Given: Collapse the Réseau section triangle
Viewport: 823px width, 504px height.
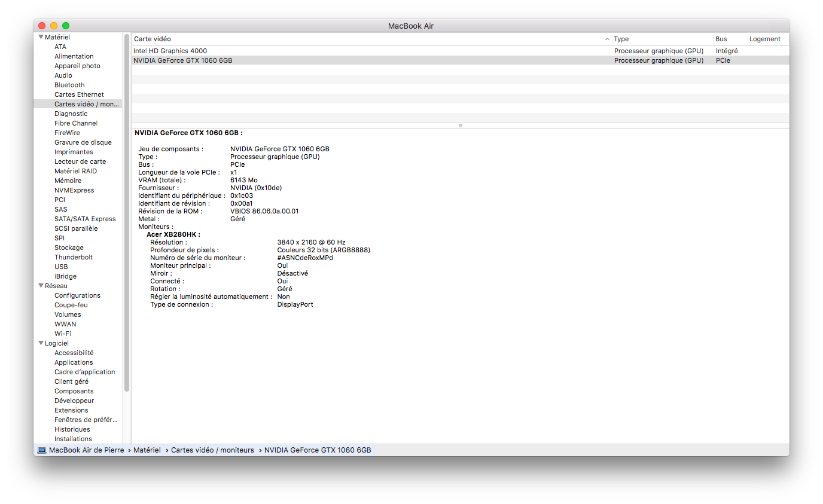Looking at the screenshot, I should [x=41, y=286].
